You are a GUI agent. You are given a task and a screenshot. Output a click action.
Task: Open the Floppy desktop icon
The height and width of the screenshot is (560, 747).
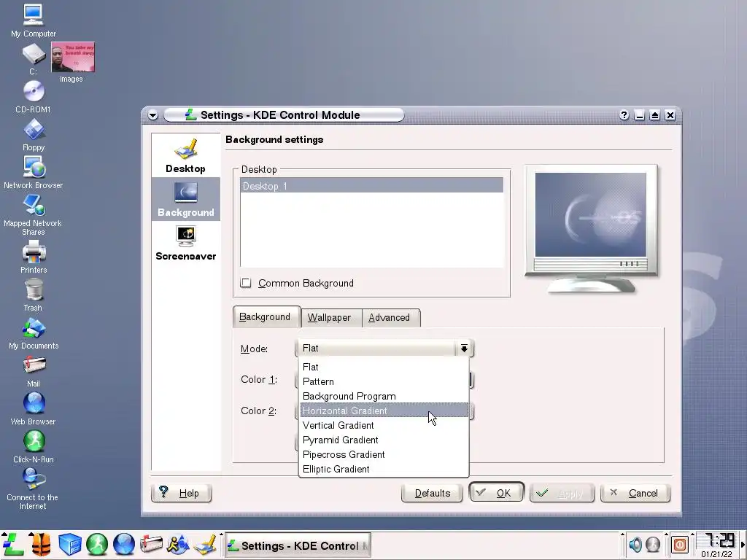pos(34,135)
